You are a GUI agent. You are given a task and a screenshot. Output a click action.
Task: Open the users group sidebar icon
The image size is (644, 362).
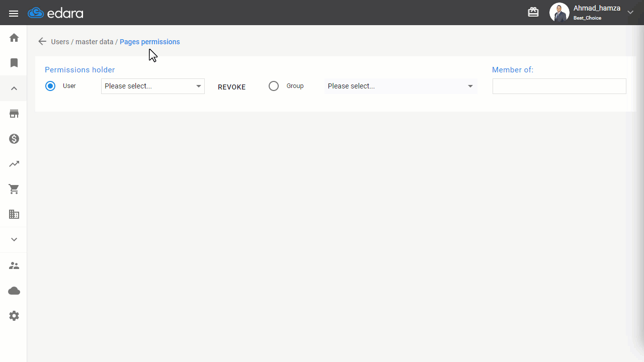pos(14,265)
